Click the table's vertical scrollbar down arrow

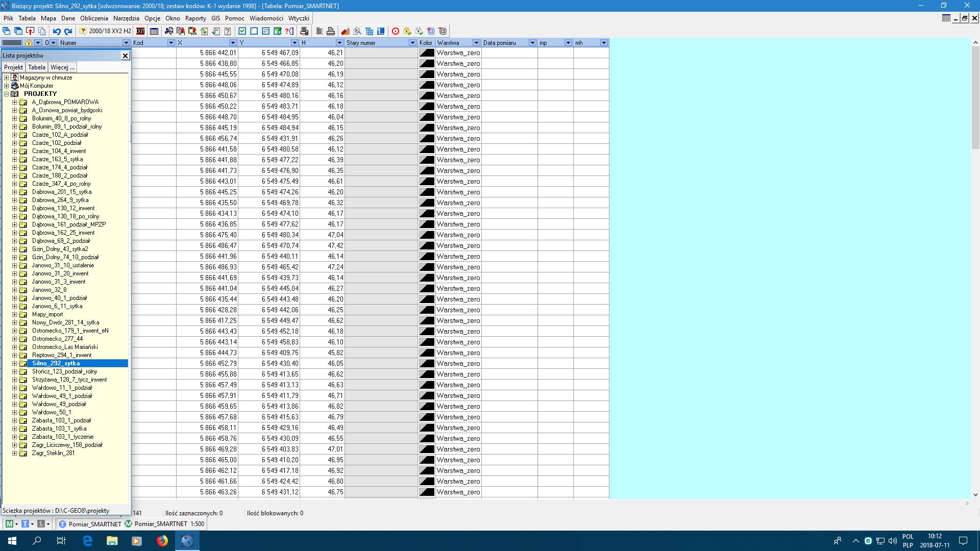coord(975,494)
